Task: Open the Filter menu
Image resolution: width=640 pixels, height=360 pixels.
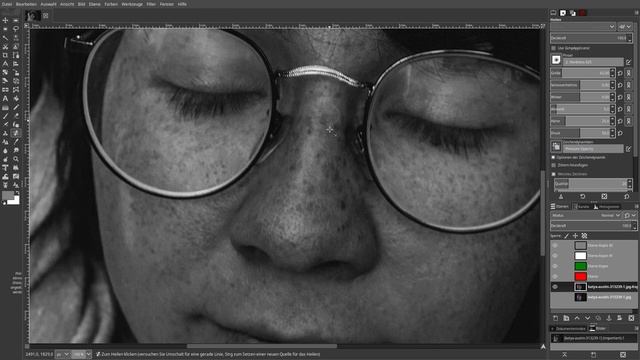Action: pyautogui.click(x=151, y=4)
